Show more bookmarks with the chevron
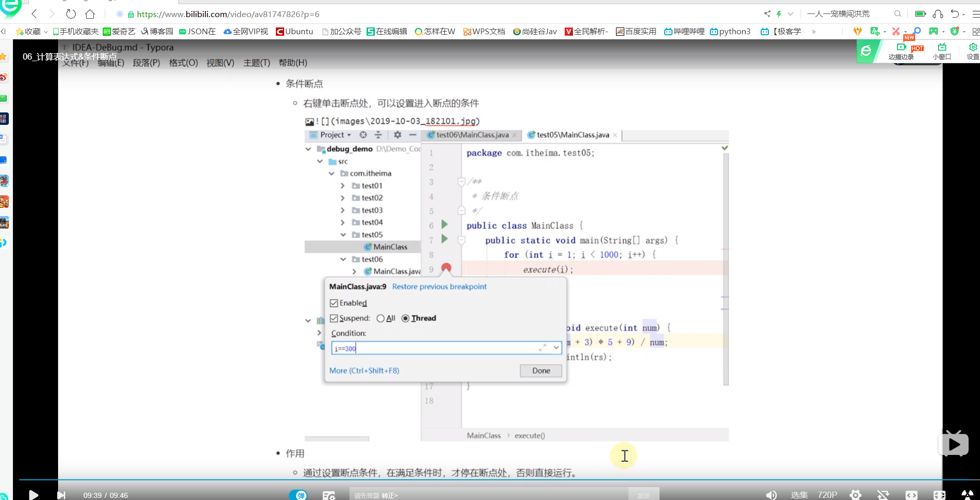The height and width of the screenshot is (500, 980). (814, 32)
